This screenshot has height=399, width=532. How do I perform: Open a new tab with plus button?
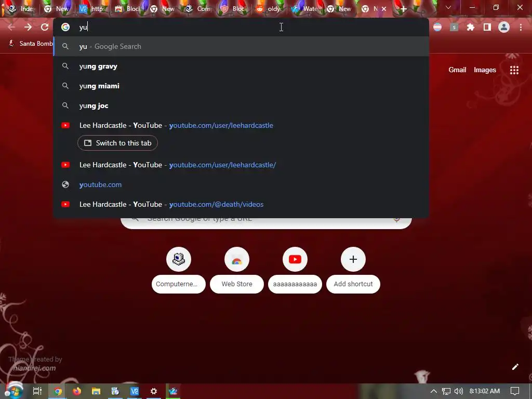pos(403,9)
